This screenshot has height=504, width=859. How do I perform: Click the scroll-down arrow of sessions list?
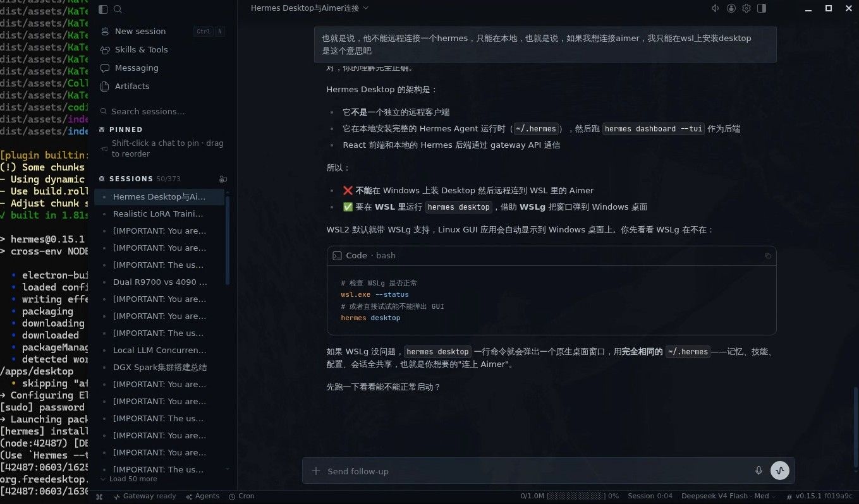point(228,469)
